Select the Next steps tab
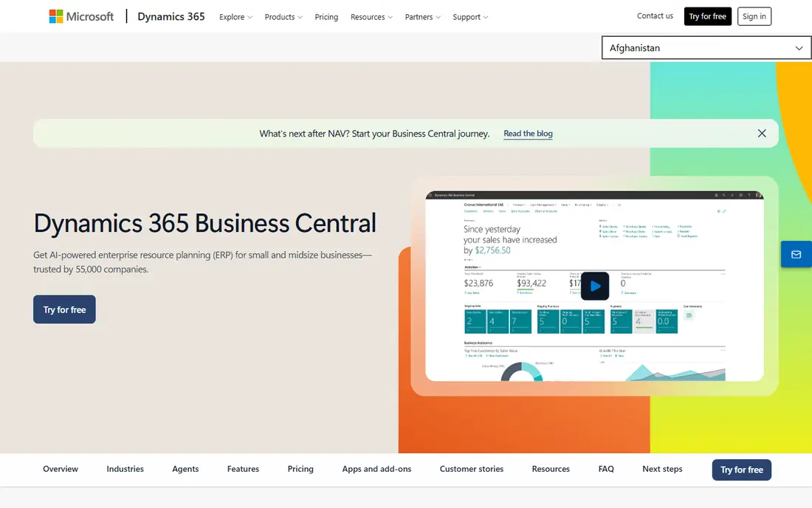The height and width of the screenshot is (508, 812). point(662,469)
